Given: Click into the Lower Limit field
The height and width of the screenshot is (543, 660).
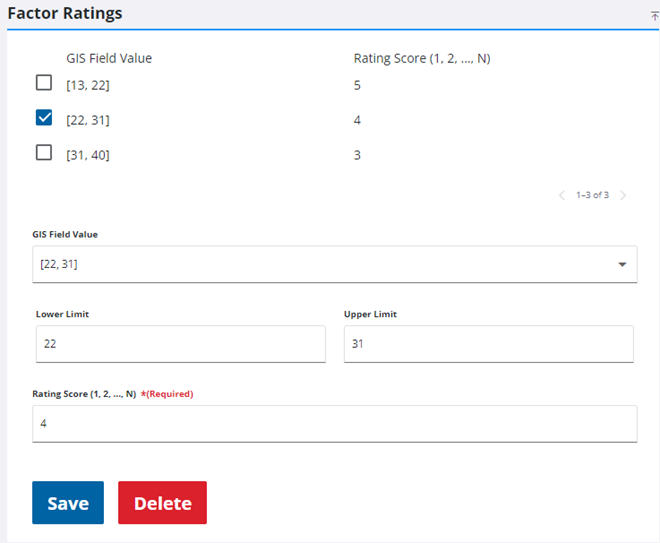Looking at the screenshot, I should [x=180, y=344].
